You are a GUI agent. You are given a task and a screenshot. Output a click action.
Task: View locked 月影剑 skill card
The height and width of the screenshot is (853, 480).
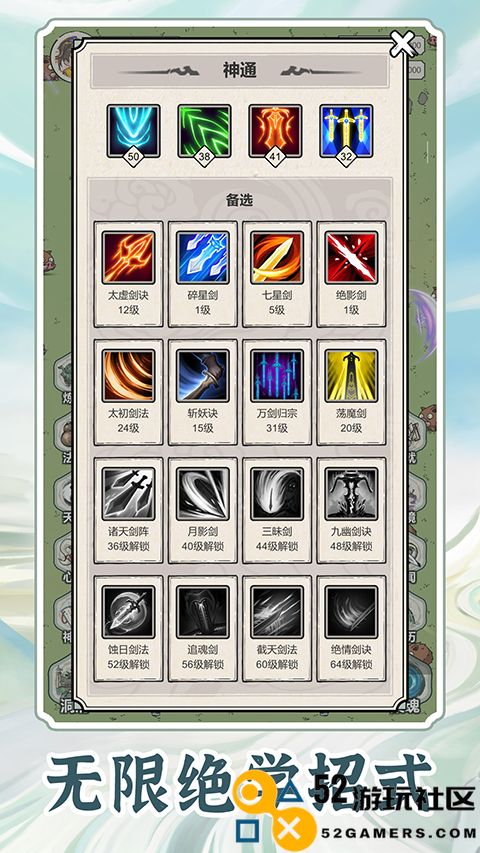coord(202,510)
